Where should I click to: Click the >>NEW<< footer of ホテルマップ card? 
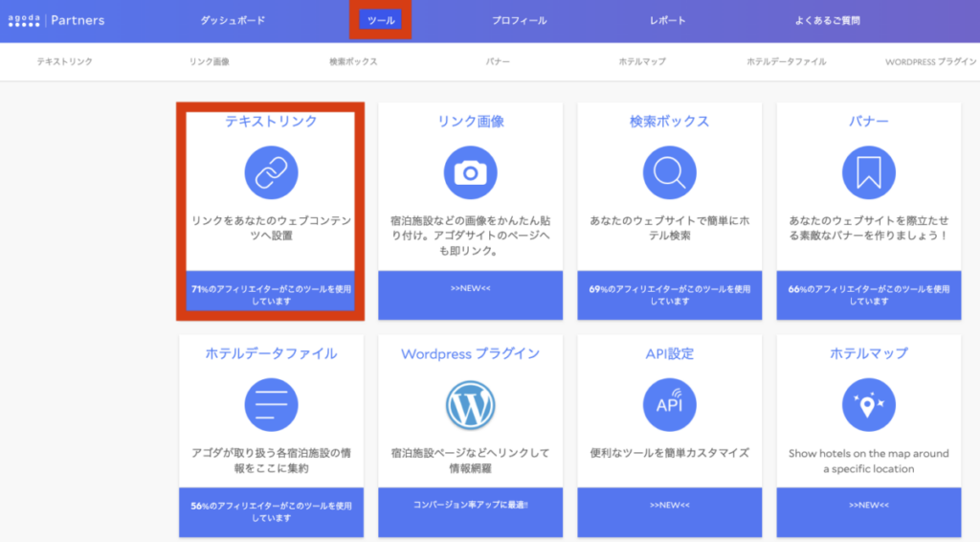tap(869, 512)
